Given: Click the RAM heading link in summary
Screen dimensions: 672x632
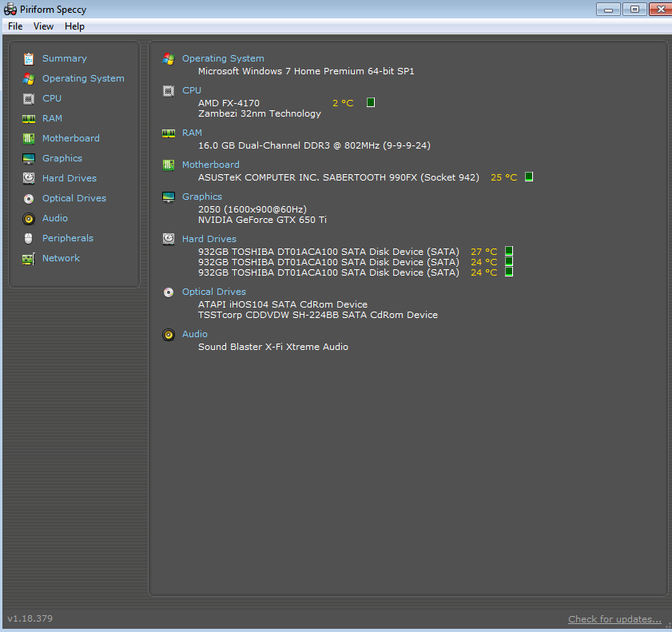Looking at the screenshot, I should coord(192,133).
